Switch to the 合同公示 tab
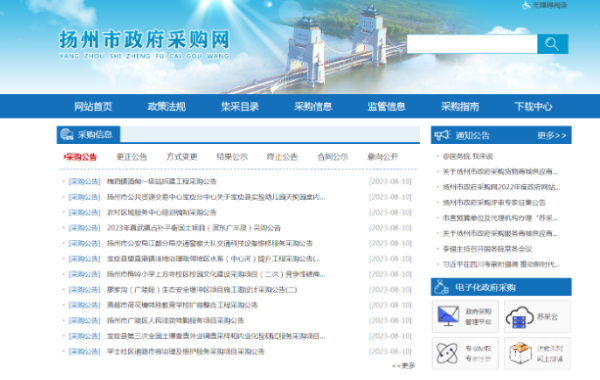The height and width of the screenshot is (380, 600). pos(333,157)
